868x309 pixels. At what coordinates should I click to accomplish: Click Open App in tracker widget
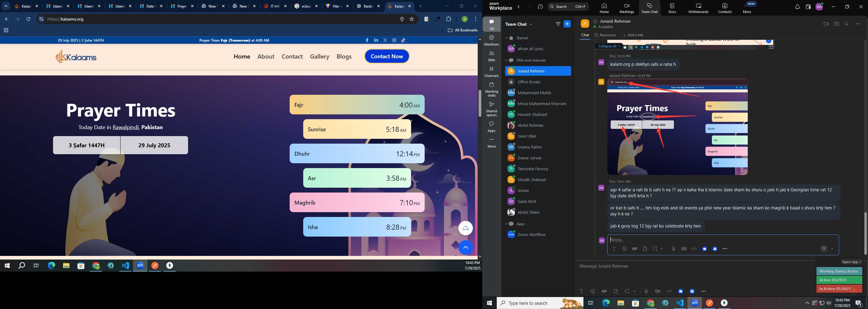tap(851, 262)
